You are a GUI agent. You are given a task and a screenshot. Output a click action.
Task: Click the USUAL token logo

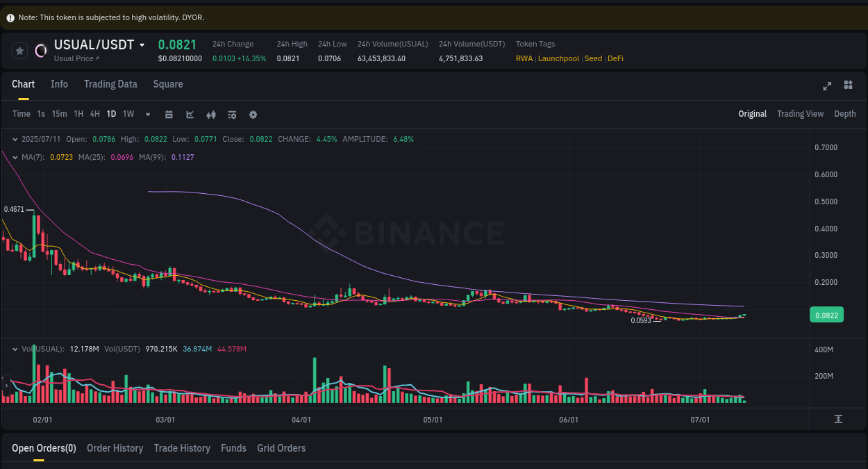pos(40,51)
